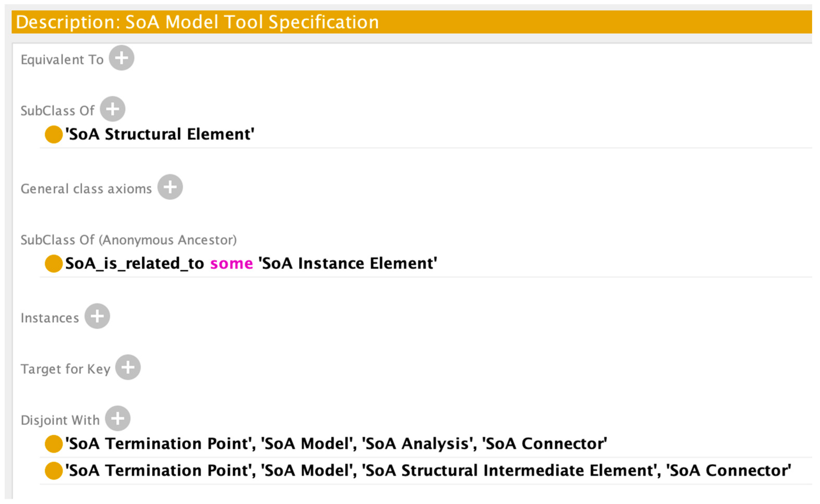
Task: Click the plus icon next to Instances
Action: 97,316
